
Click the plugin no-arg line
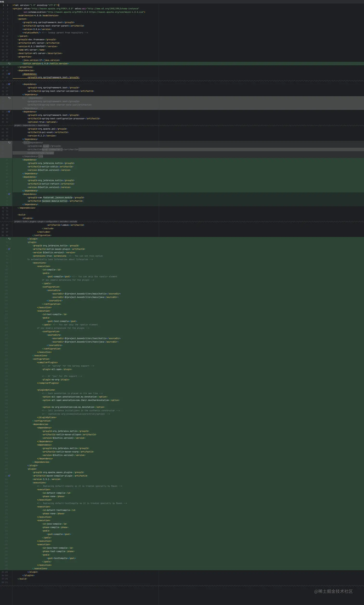pos(56,380)
